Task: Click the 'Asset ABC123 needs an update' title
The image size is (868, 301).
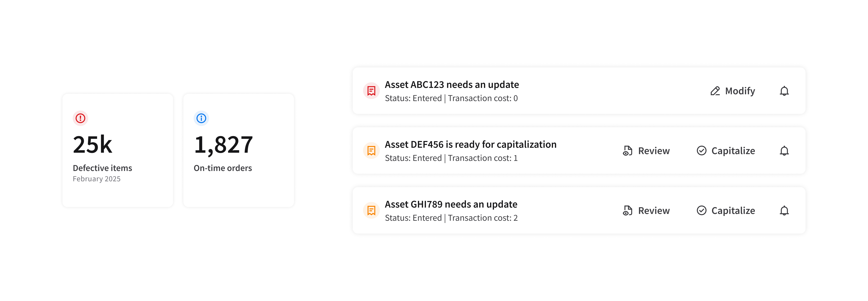Action: pyautogui.click(x=452, y=85)
